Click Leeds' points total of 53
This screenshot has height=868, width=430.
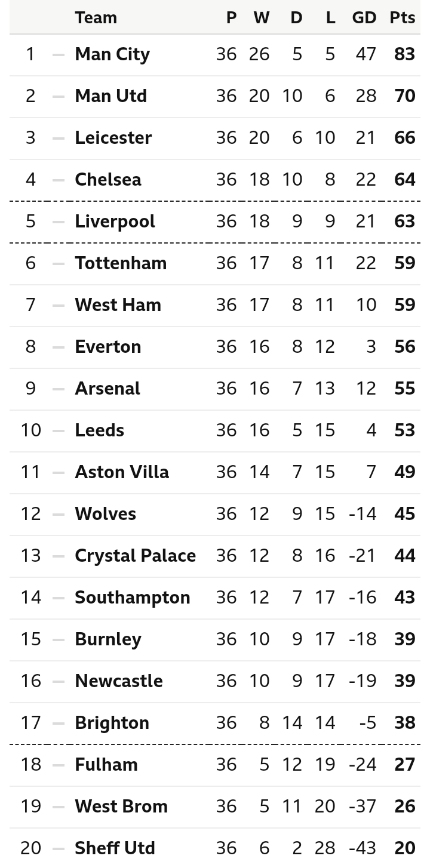point(404,430)
